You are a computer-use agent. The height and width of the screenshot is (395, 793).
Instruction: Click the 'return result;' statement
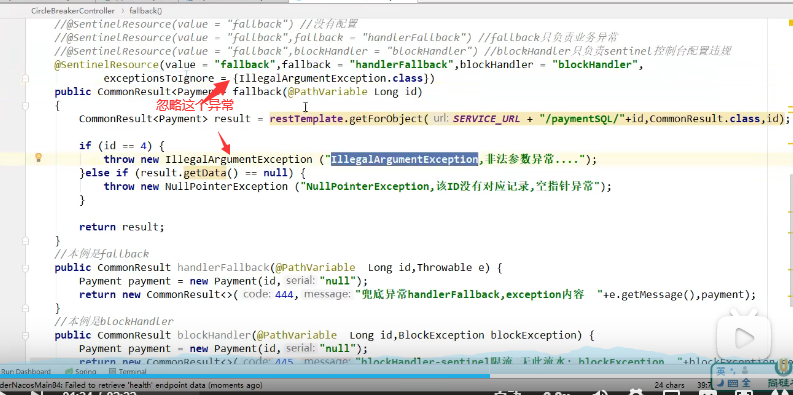click(x=122, y=227)
